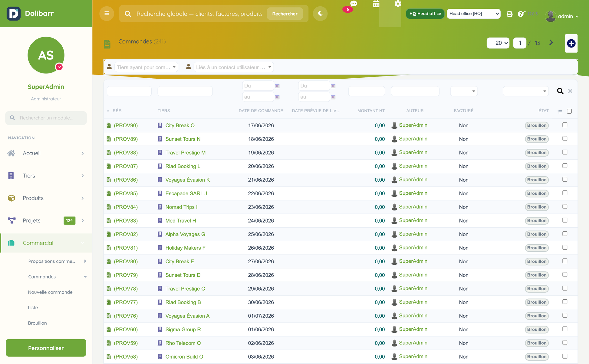The width and height of the screenshot is (589, 364).
Task: Open the help question mark icon
Action: tap(521, 14)
